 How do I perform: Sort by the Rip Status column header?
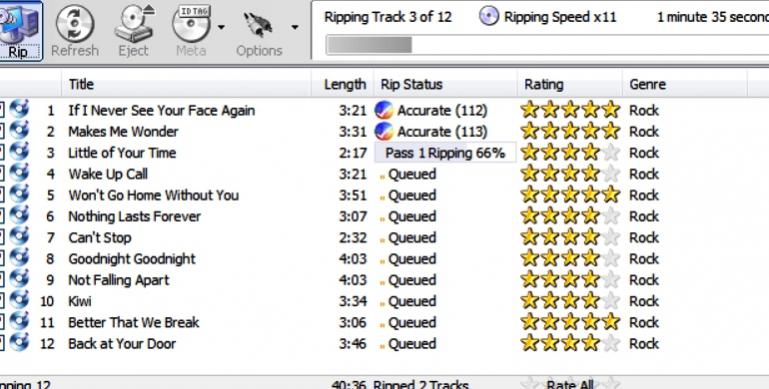(x=445, y=84)
